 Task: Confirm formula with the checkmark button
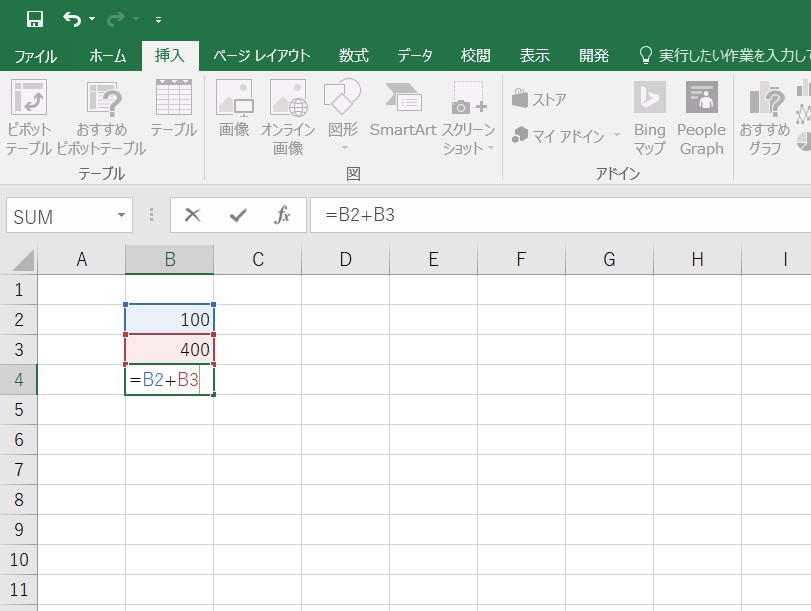pyautogui.click(x=238, y=215)
